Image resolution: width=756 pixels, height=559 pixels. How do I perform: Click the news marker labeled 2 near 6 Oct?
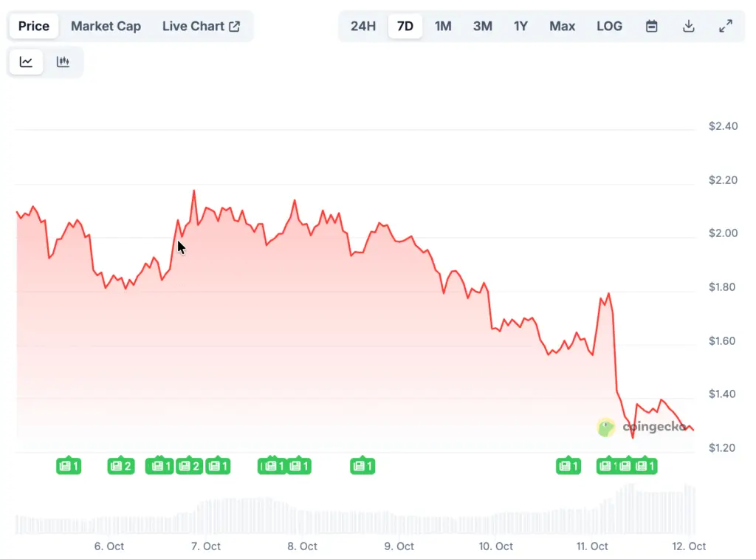point(121,466)
